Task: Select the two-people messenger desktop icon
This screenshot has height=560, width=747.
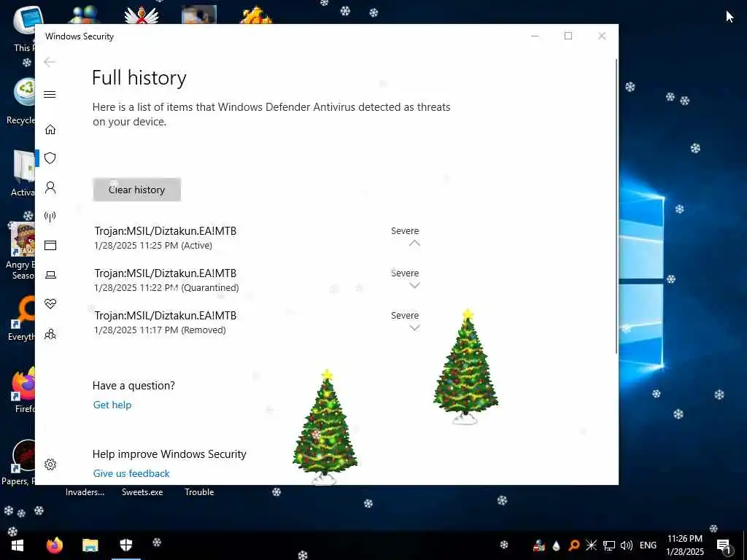Action: point(85,15)
